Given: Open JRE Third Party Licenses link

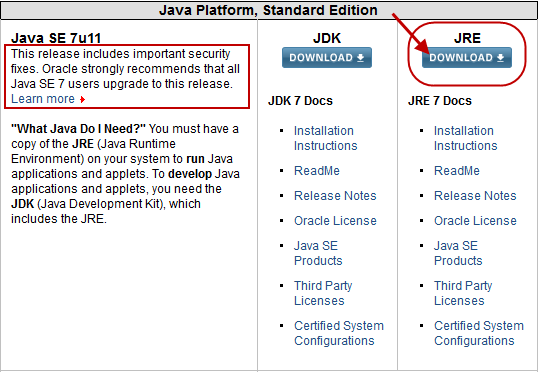Looking at the screenshot, I should tap(463, 293).
